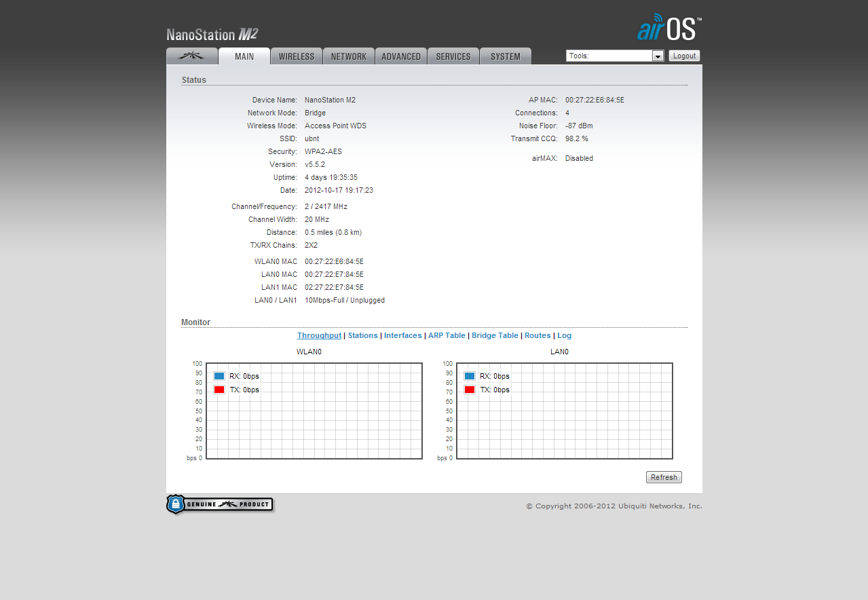Image resolution: width=868 pixels, height=600 pixels.
Task: Switch to the MAIN tab
Action: pos(244,56)
